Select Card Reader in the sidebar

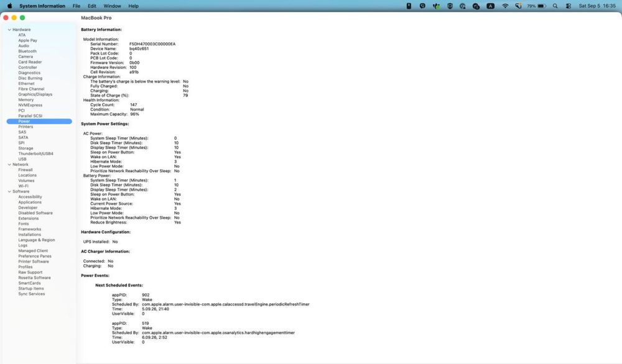click(30, 61)
